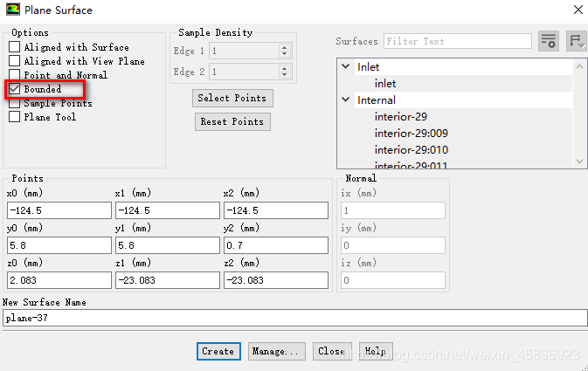
Task: Click the Create button
Action: click(x=218, y=351)
